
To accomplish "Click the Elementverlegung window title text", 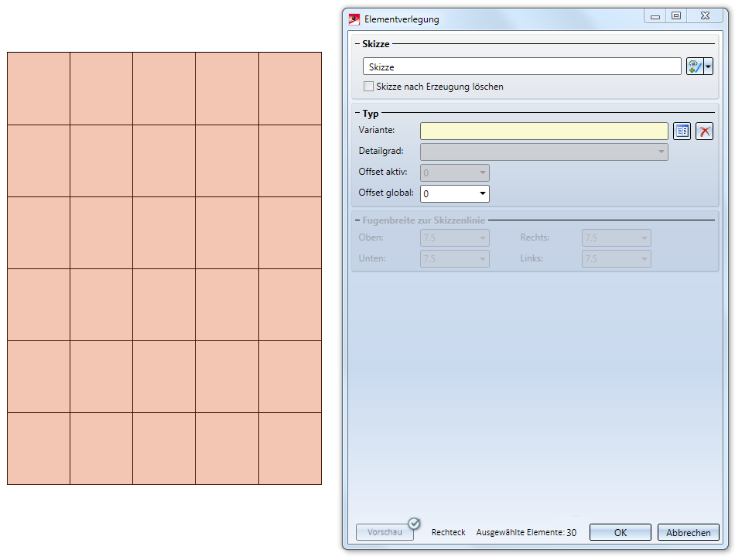I will 402,19.
